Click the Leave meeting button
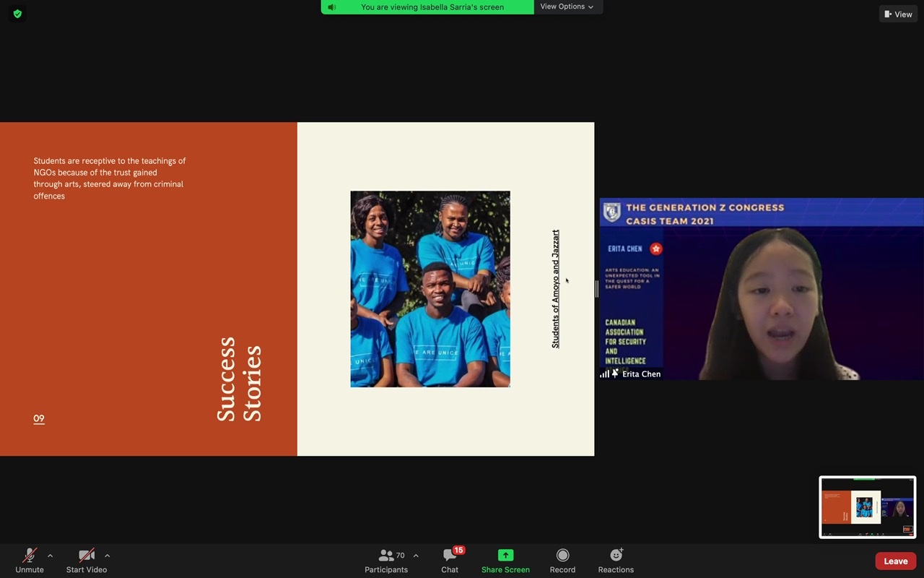Viewport: 924px width, 578px height. click(x=895, y=561)
